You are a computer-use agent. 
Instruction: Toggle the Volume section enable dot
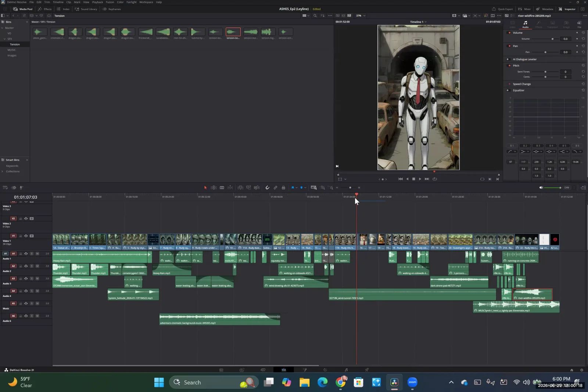click(509, 33)
